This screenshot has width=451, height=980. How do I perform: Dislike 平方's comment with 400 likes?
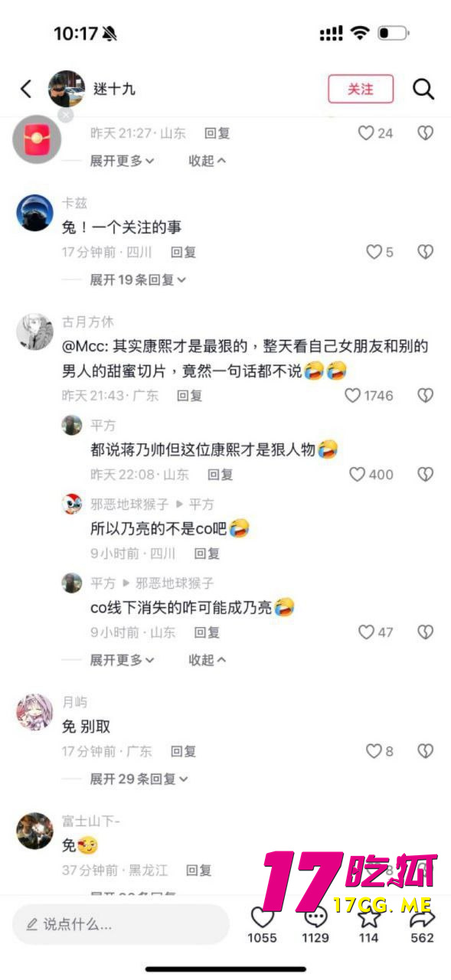426,475
